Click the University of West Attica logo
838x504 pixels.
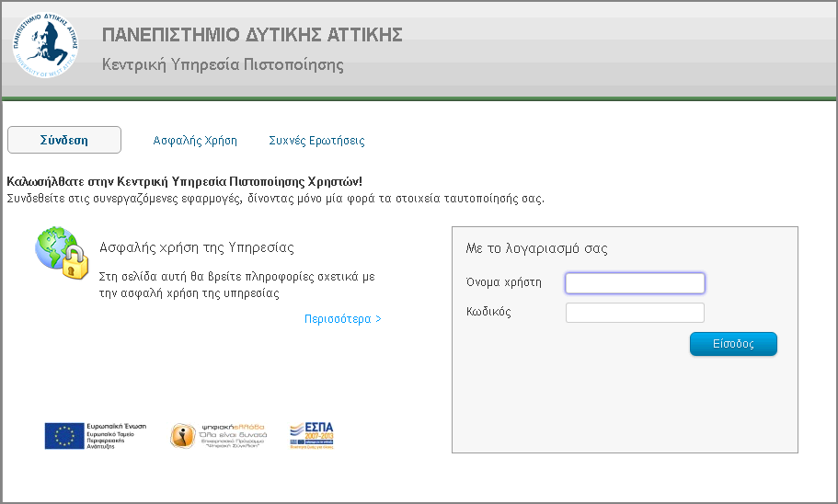[45, 45]
